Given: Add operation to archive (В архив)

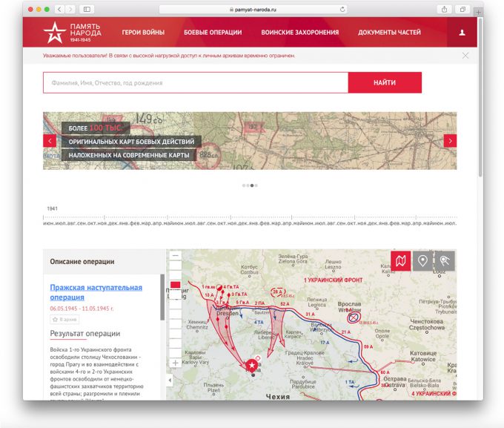Looking at the screenshot, I should pos(64,320).
